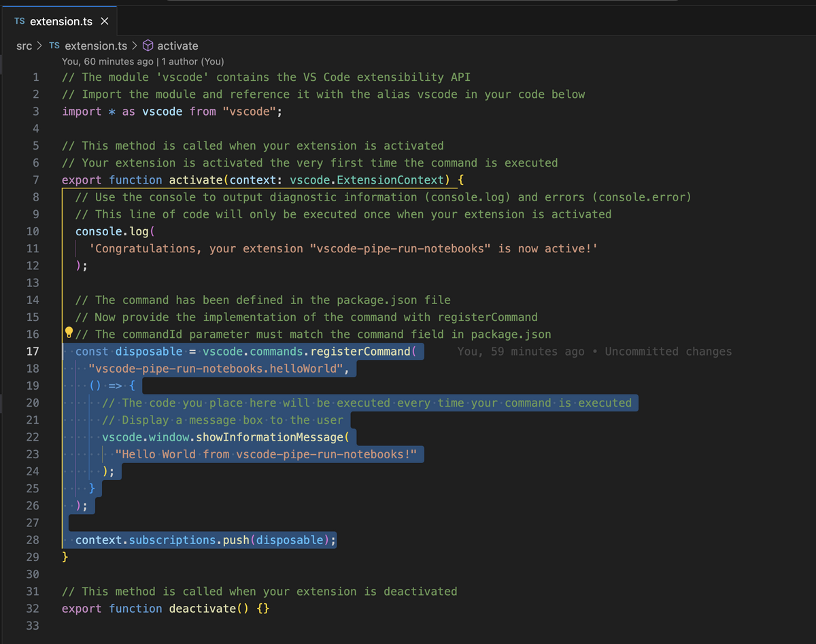The height and width of the screenshot is (644, 816).
Task: Click the 'showInformationMessage' method call
Action: tap(270, 437)
